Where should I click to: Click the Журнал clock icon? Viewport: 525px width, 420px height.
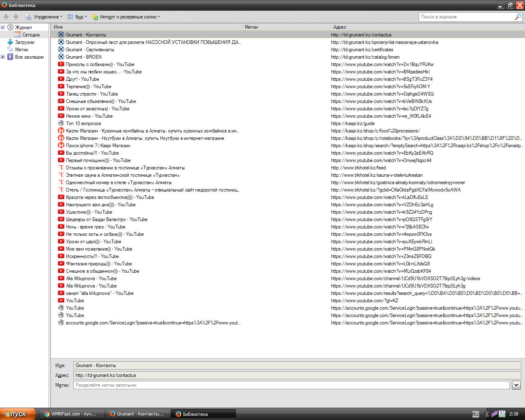coord(10,27)
